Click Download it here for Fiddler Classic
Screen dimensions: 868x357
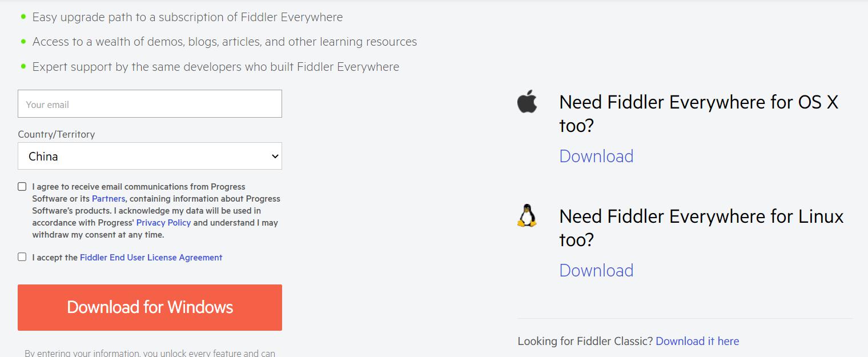(697, 340)
